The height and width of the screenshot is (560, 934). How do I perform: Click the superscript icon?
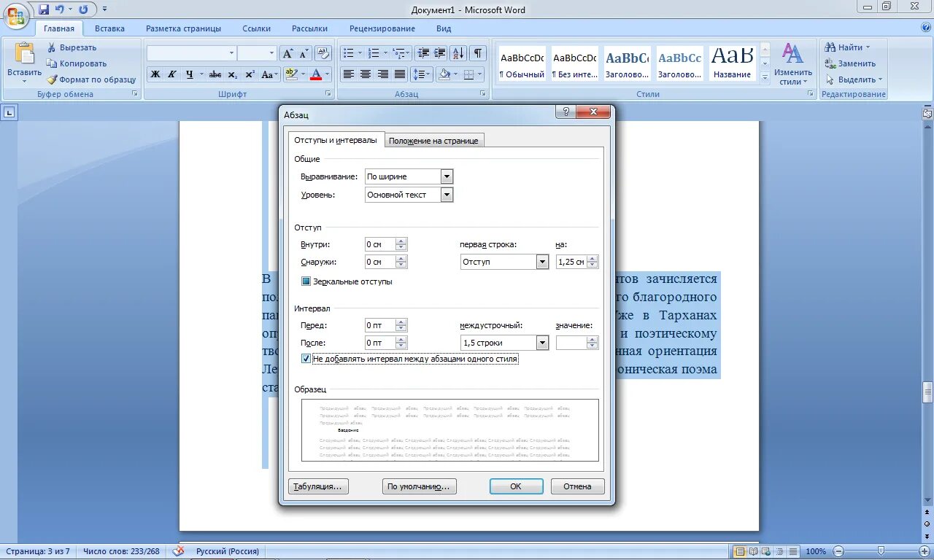[250, 74]
